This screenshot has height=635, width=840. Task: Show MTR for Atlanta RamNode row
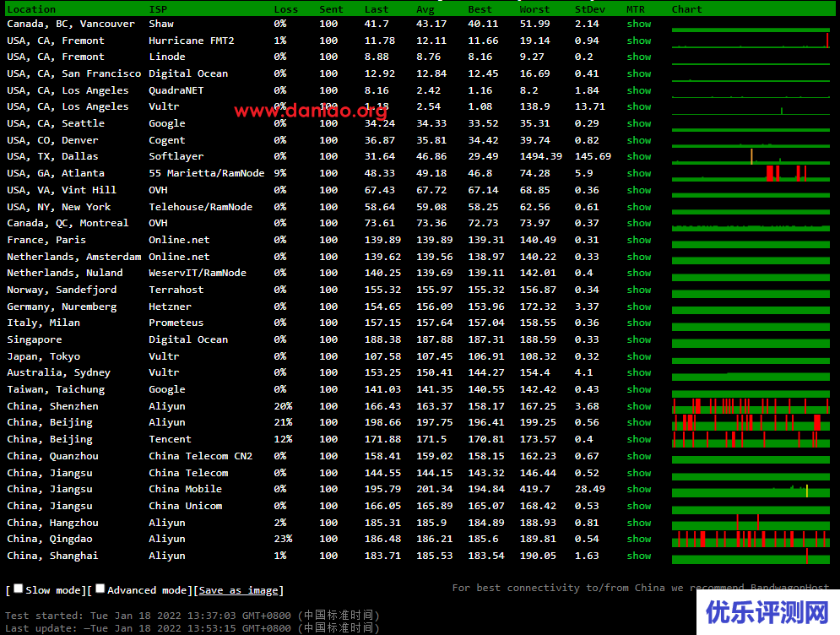coord(639,173)
